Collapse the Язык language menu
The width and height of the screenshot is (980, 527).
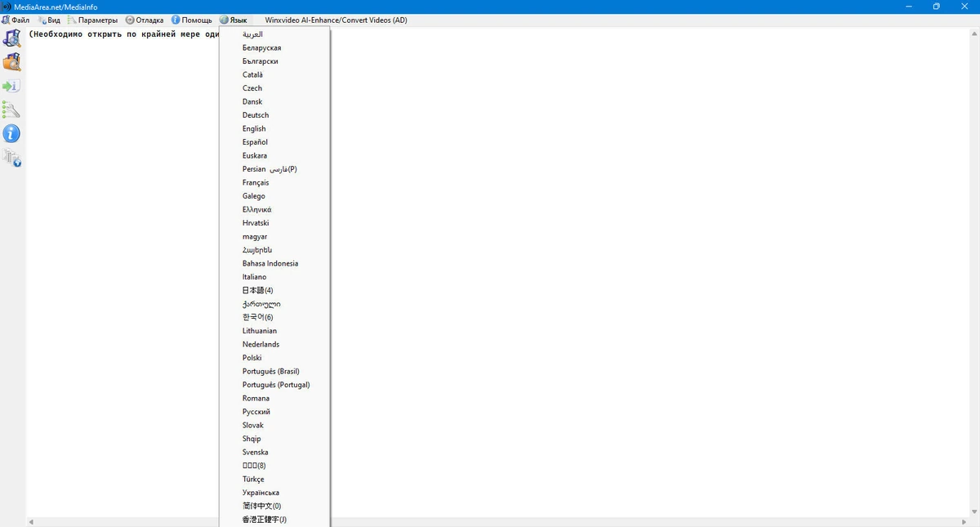234,20
